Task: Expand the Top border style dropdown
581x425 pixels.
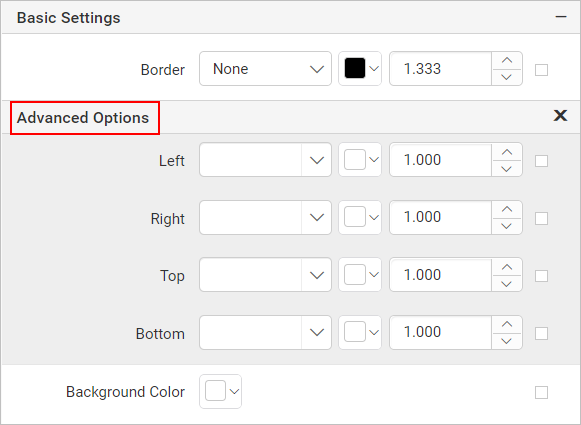Action: [x=265, y=275]
